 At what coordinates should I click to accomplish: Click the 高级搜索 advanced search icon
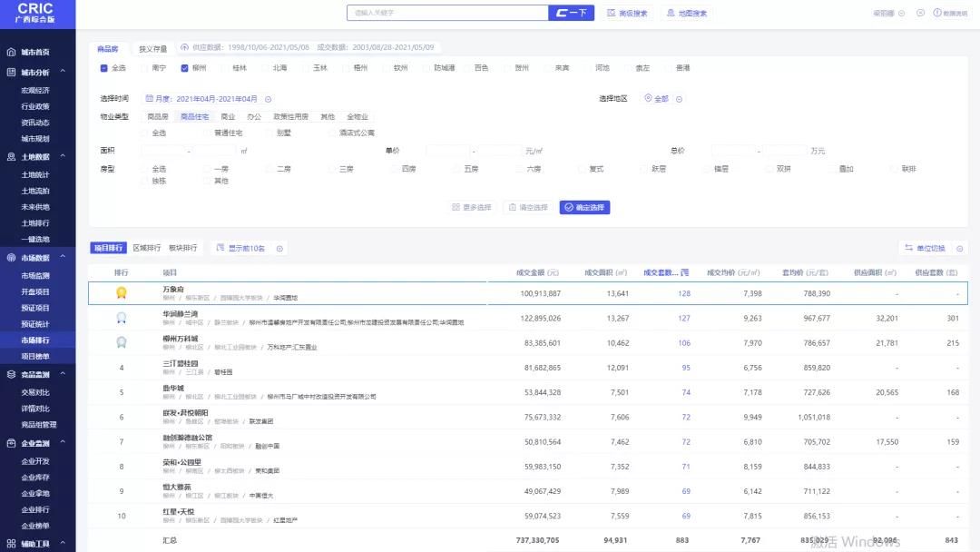coord(612,13)
